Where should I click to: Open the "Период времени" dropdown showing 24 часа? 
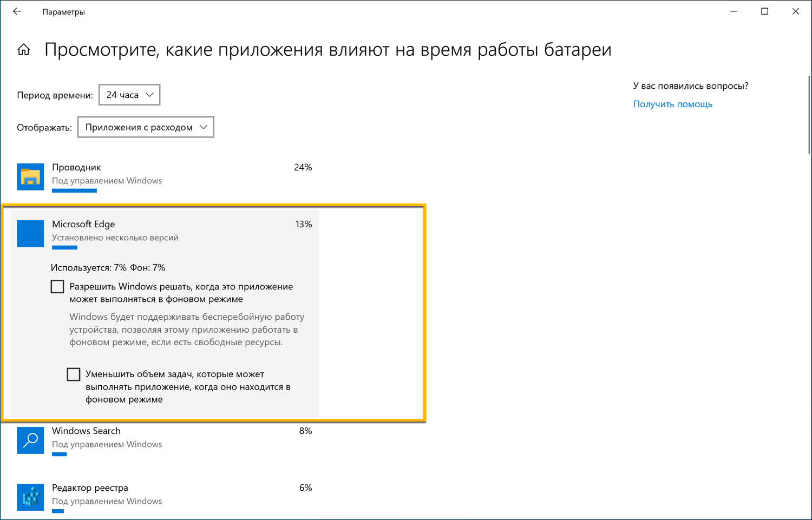click(x=129, y=94)
